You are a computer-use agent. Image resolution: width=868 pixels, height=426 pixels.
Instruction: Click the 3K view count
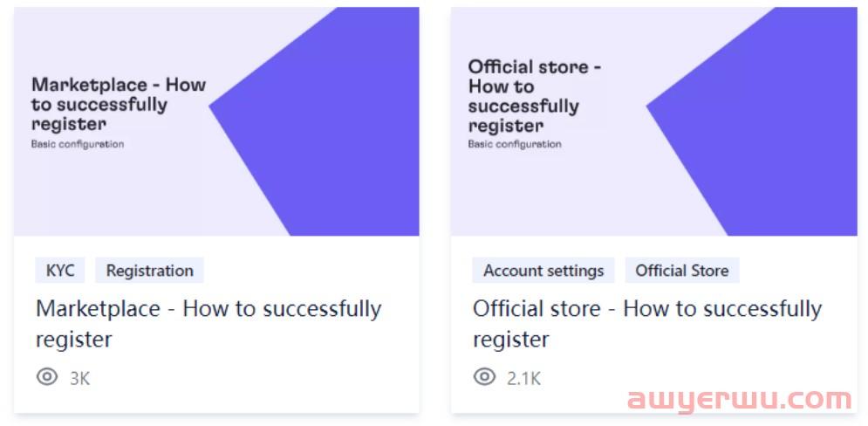(x=79, y=379)
